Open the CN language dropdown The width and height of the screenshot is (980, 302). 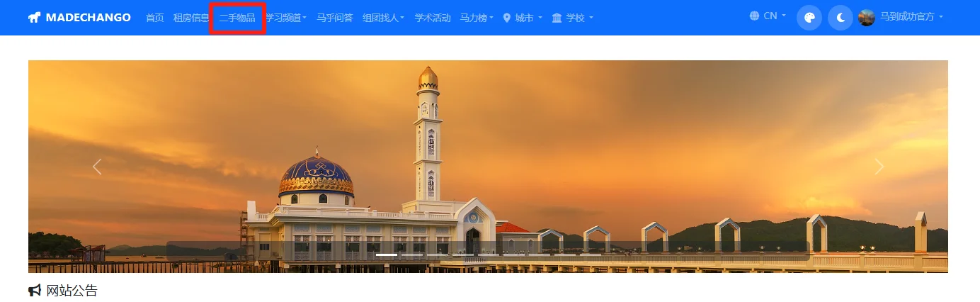pos(775,16)
